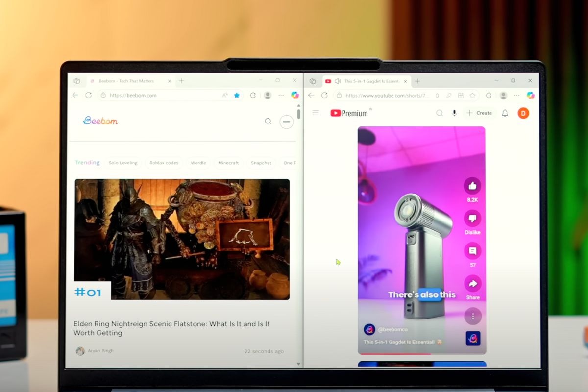Open YouTube notifications bell
The width and height of the screenshot is (588, 392).
click(505, 113)
